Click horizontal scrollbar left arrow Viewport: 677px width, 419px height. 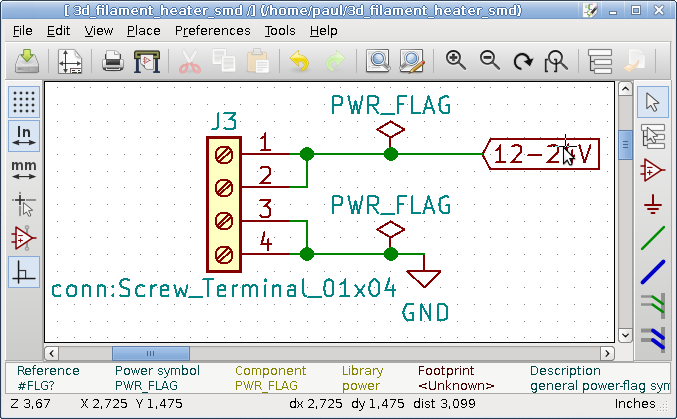[x=52, y=353]
